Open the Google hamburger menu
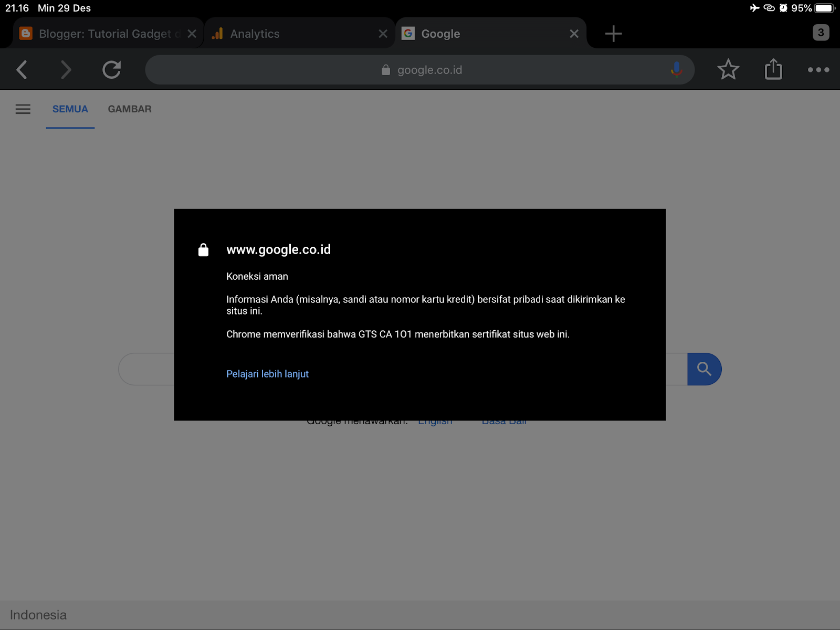Viewport: 840px width, 630px height. (x=23, y=109)
